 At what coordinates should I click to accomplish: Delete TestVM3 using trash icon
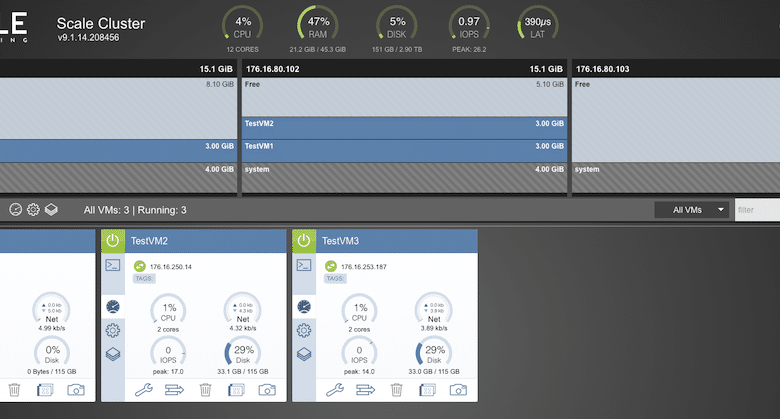(396, 390)
